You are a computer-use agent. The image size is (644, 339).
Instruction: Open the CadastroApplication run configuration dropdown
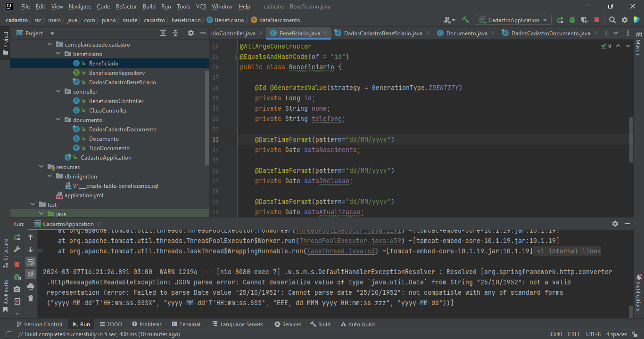click(x=513, y=20)
